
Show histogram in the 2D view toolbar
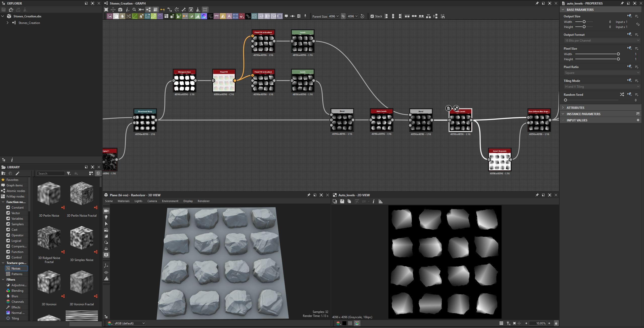381,201
